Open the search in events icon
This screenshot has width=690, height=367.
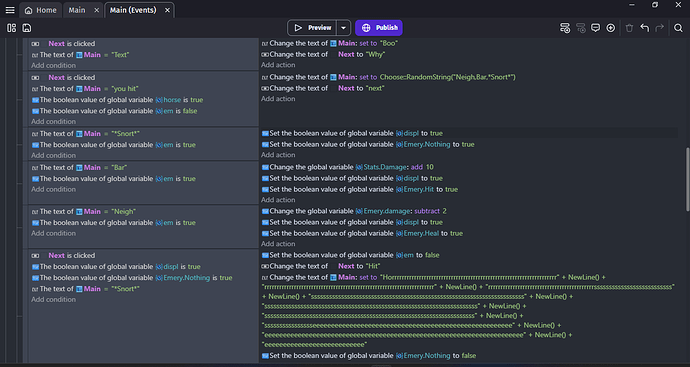tap(678, 28)
